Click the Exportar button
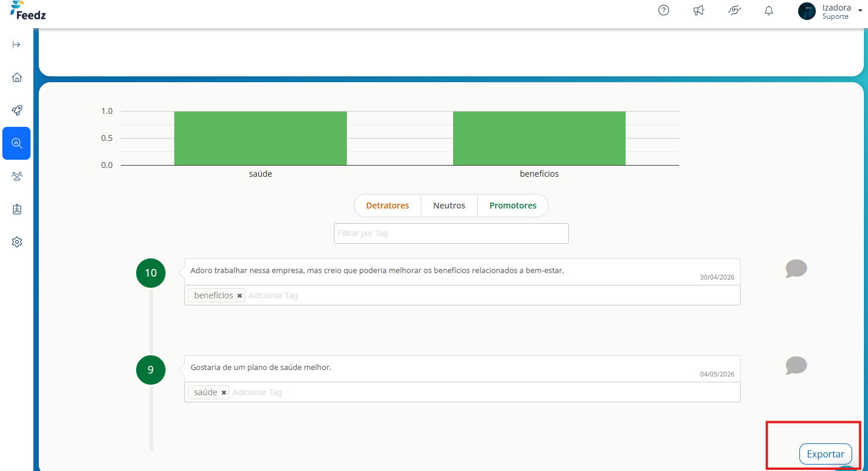Screen dimensions: 868x471 [x=825, y=454]
